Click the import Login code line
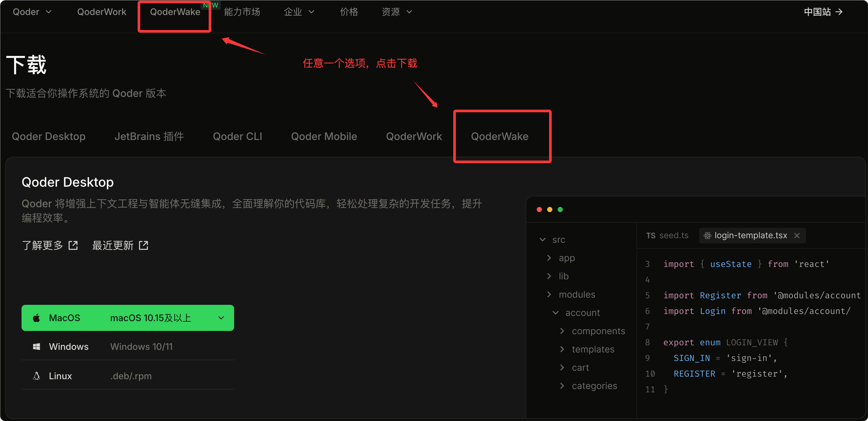The width and height of the screenshot is (868, 421). pos(757,311)
